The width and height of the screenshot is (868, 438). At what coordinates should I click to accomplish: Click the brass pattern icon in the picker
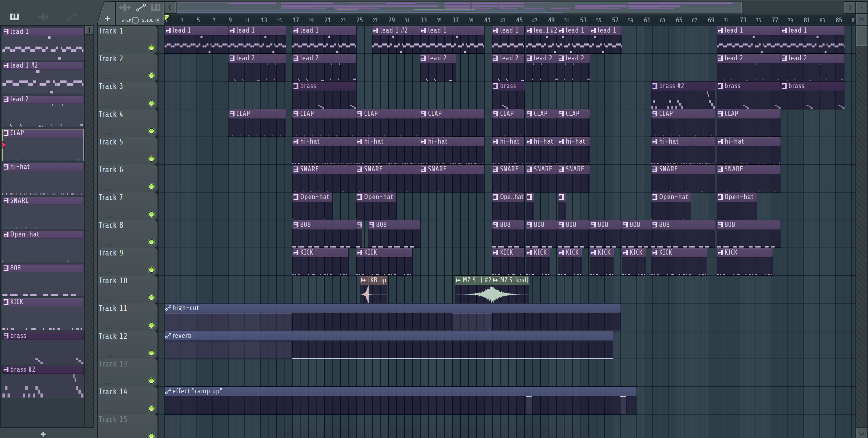tap(6, 335)
